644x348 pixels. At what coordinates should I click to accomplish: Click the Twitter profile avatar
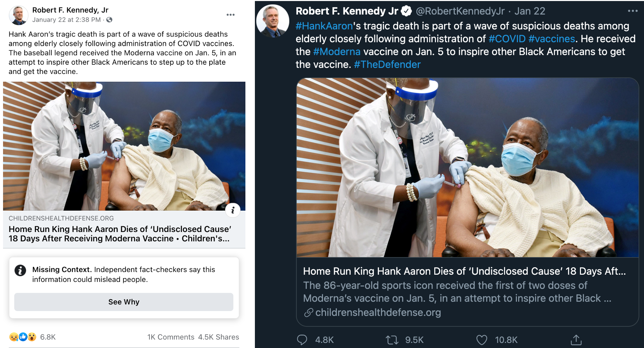coord(273,20)
